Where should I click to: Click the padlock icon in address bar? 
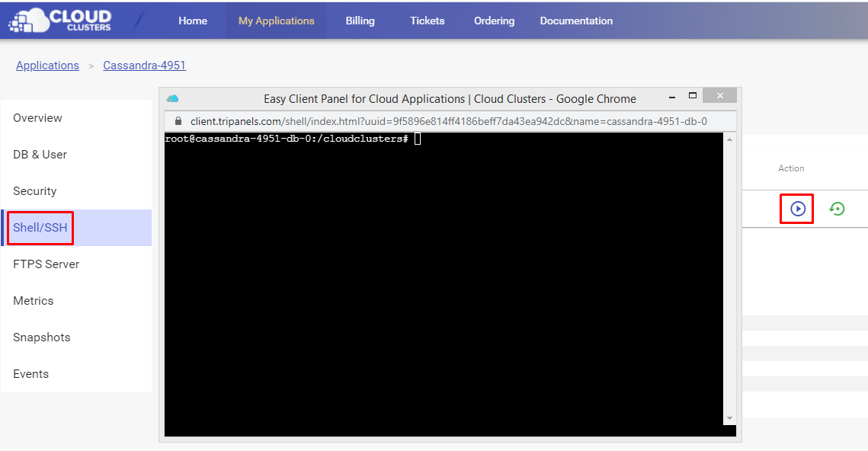tap(178, 121)
